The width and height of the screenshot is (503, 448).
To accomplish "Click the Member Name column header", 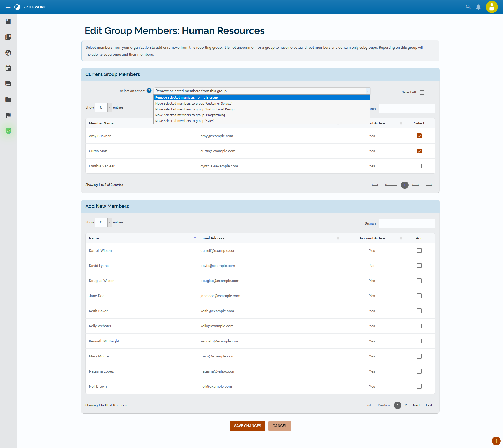I will pos(101,123).
